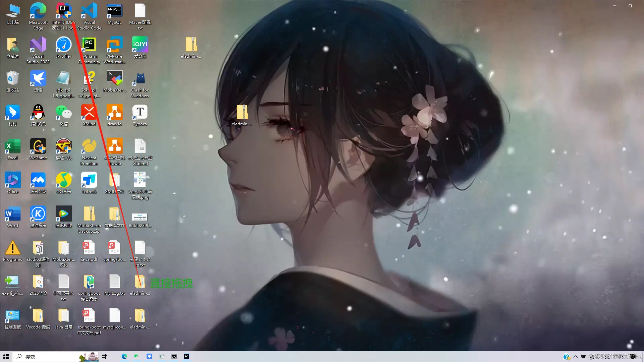Expand the hidden system tray icons
The width and height of the screenshot is (644, 362).
[x=576, y=357]
